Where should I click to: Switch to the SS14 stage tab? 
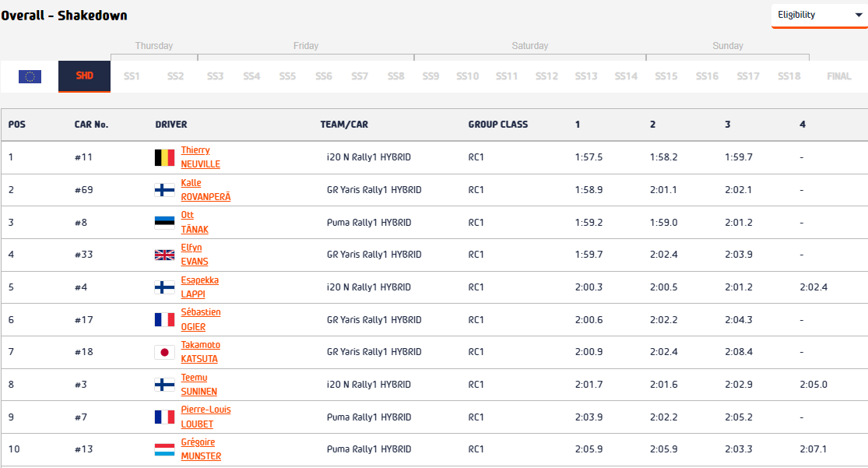point(626,76)
